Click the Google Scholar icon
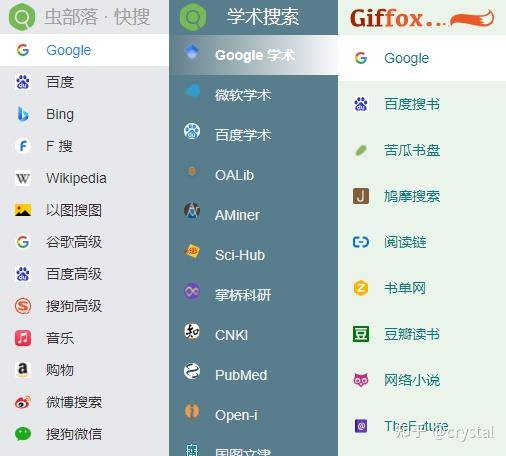 click(x=192, y=52)
